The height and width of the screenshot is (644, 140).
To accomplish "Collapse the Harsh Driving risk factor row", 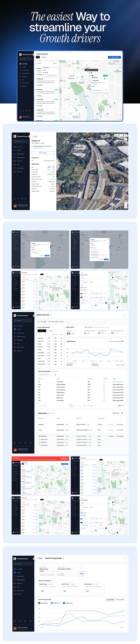I will 111,436.
